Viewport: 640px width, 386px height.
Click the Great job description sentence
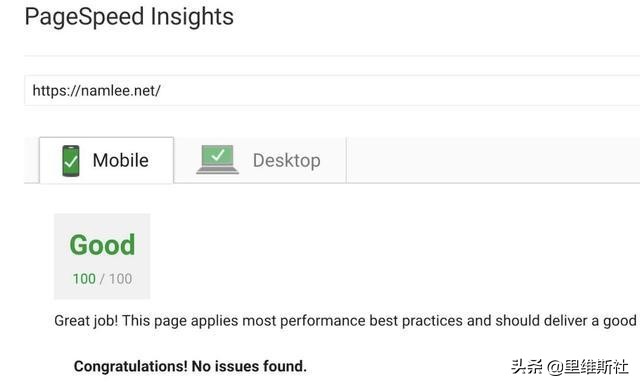click(345, 321)
